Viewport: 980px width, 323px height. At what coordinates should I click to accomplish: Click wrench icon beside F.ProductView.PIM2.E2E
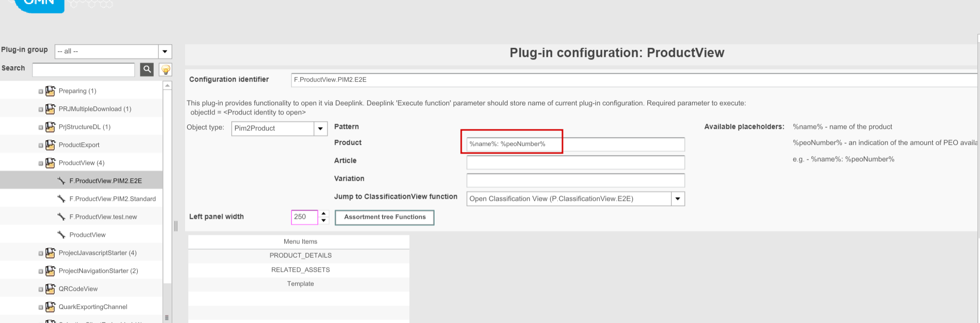click(61, 181)
